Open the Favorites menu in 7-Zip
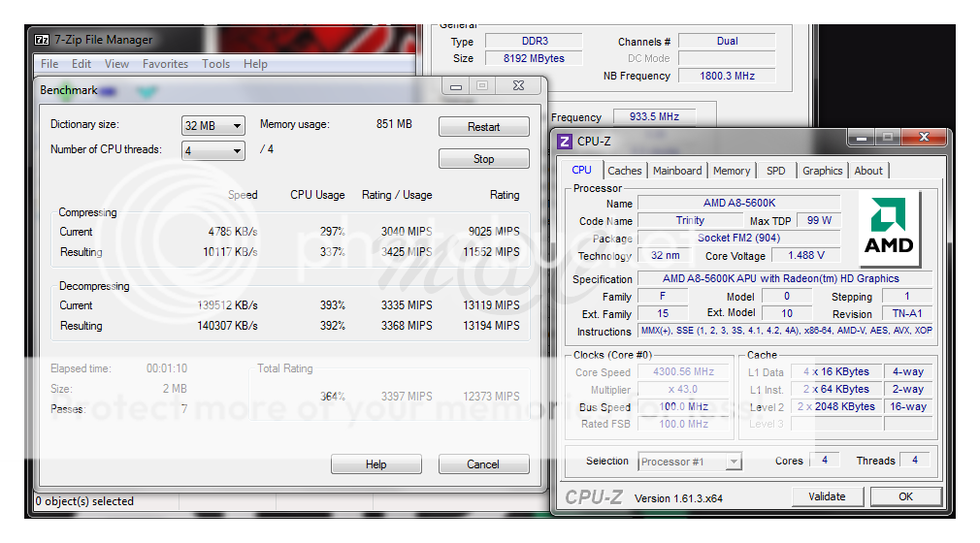 click(x=165, y=64)
